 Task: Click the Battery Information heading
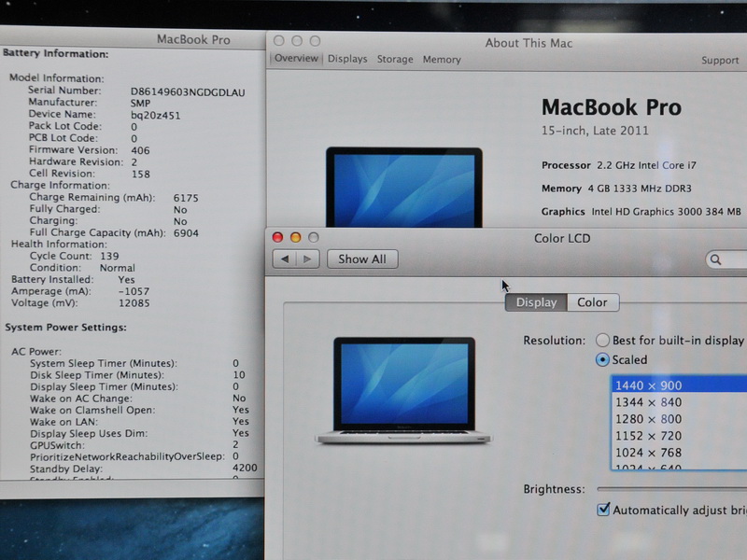(56, 53)
